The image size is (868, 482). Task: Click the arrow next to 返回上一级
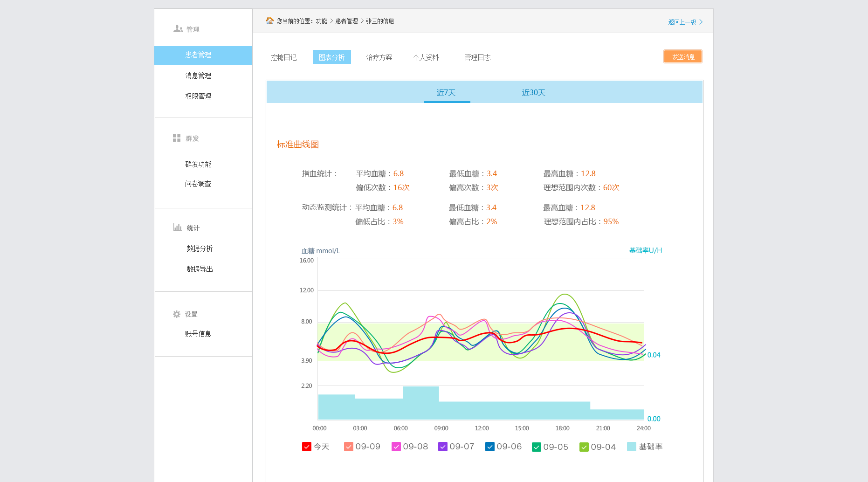coord(701,22)
